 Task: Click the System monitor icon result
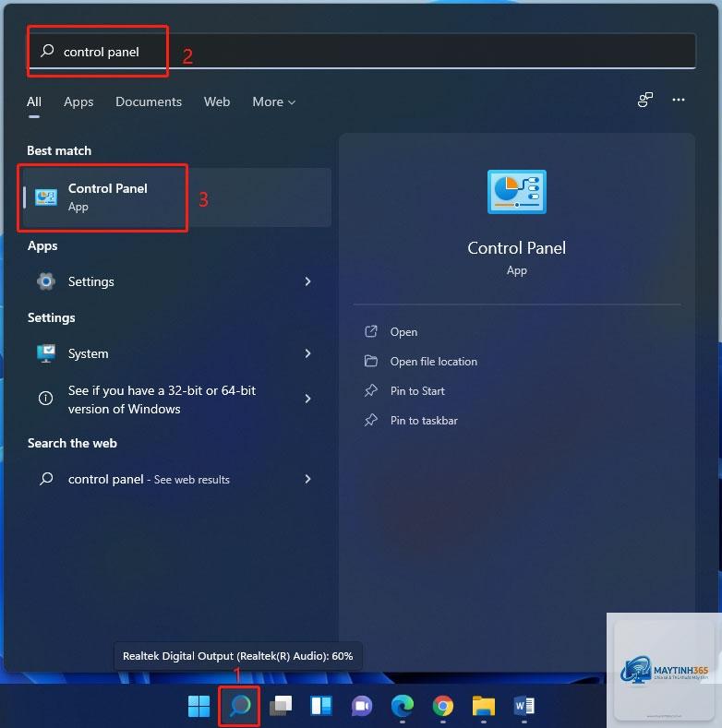coord(46,353)
